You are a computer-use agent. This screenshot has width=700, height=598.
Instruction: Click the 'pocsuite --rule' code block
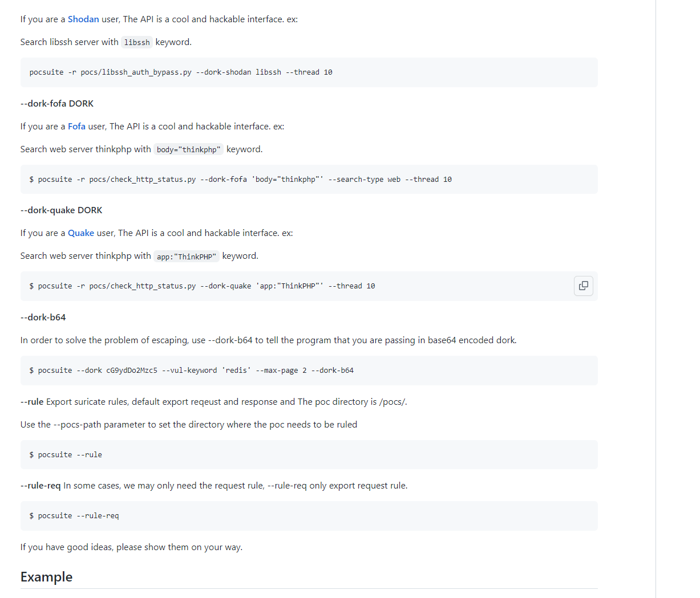click(x=309, y=455)
